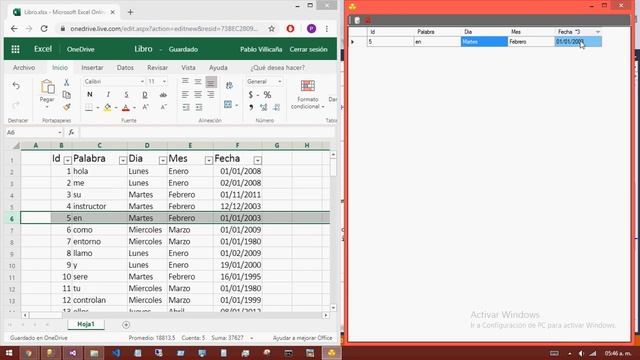Apply yellow fill color bucket

click(x=107, y=107)
